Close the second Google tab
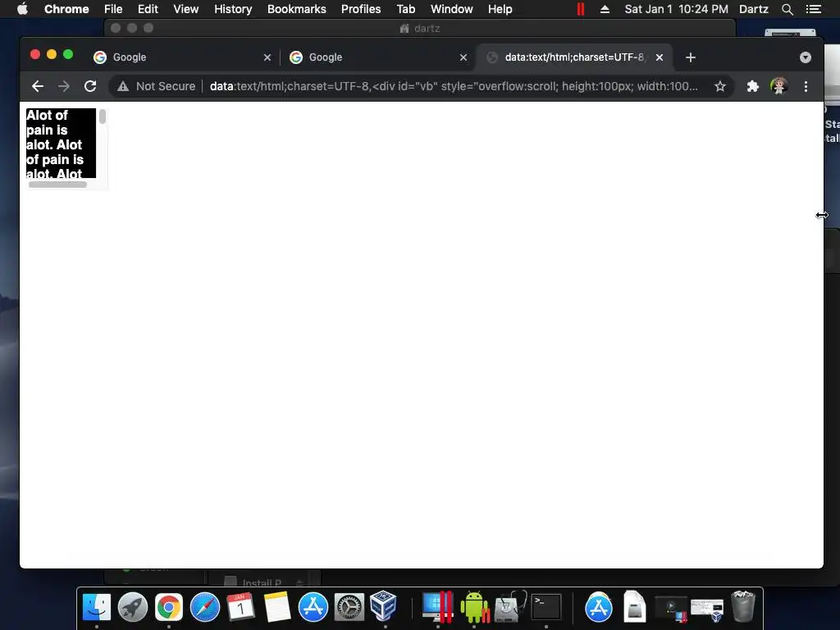Viewport: 840px width, 630px height. (x=463, y=57)
